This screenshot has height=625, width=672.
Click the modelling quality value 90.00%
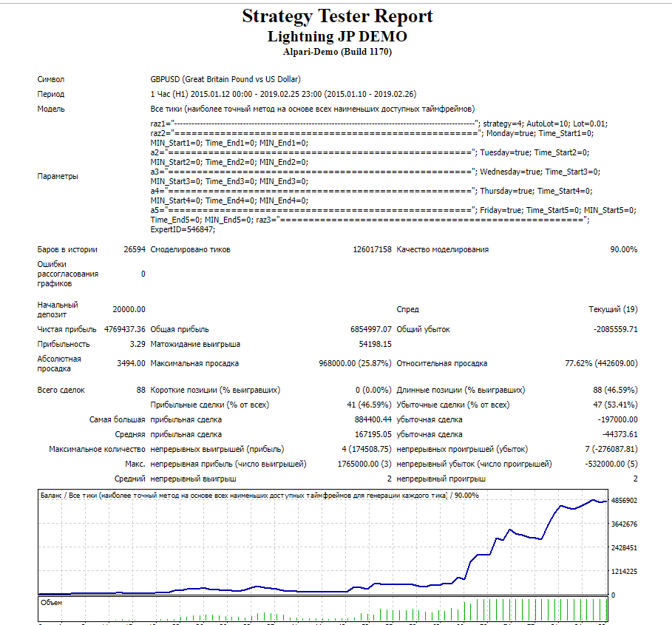pos(622,249)
